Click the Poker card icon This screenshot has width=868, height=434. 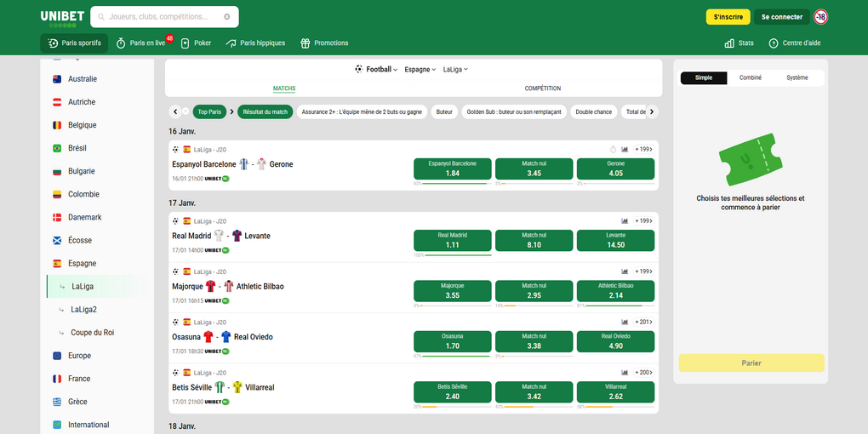pyautogui.click(x=186, y=43)
